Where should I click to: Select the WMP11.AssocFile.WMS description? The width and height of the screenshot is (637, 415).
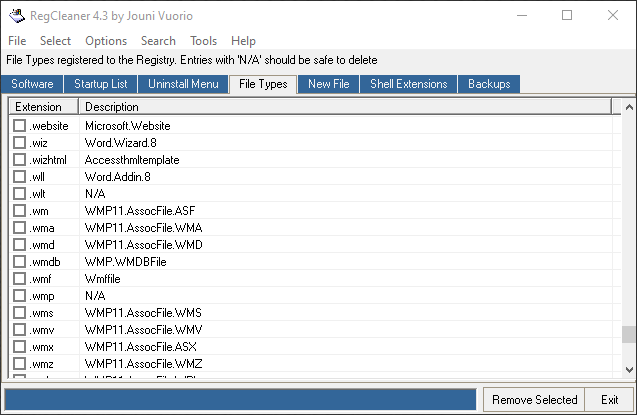point(143,313)
